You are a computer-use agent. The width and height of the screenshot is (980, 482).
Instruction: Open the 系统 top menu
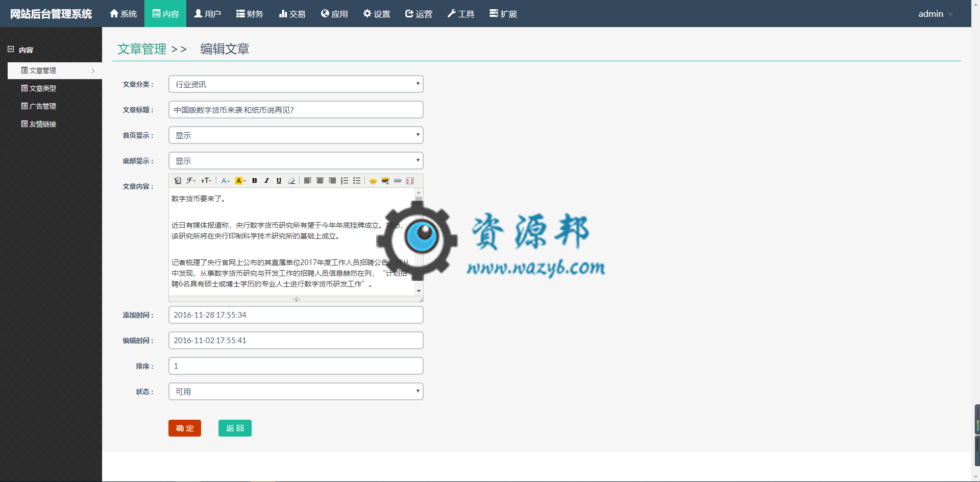coord(123,14)
